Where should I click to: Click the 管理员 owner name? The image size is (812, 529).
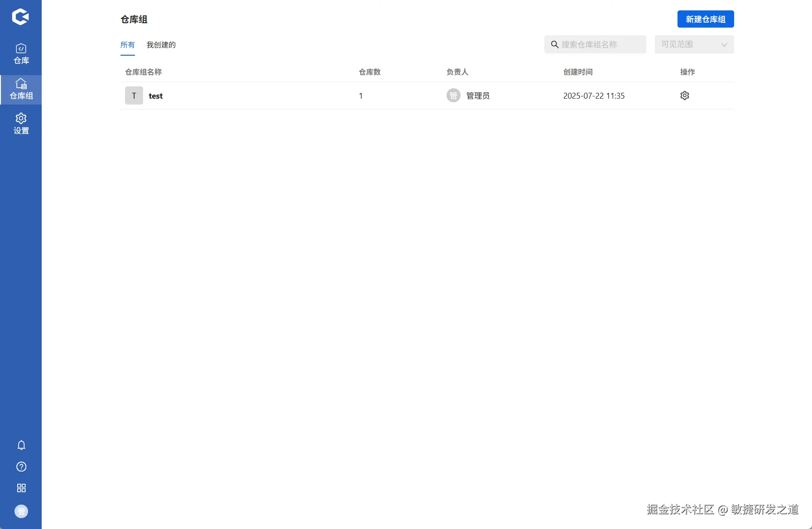477,95
